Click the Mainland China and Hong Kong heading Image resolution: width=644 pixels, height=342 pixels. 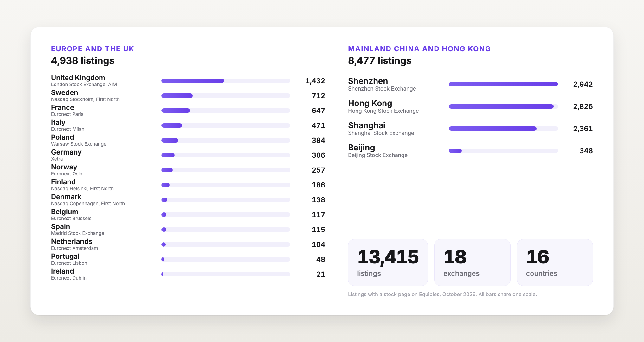(419, 49)
